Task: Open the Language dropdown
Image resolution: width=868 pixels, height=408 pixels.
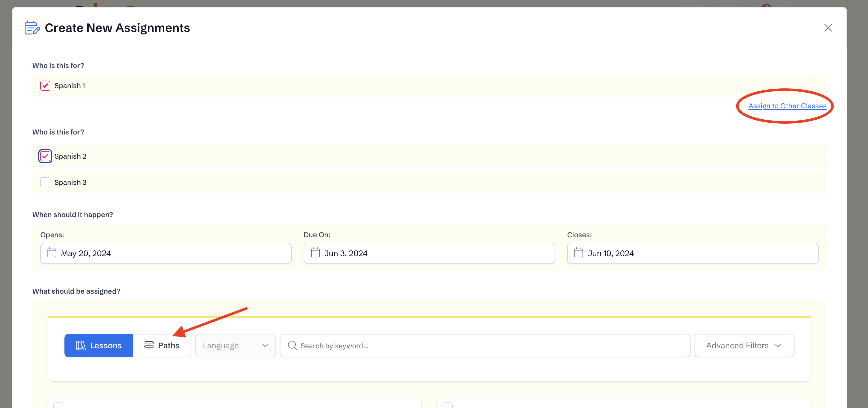Action: [235, 346]
